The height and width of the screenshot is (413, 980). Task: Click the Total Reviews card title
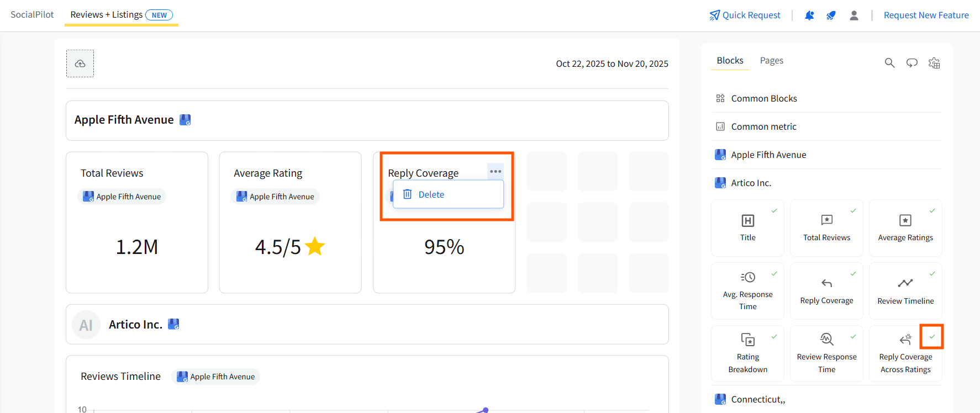pyautogui.click(x=112, y=173)
